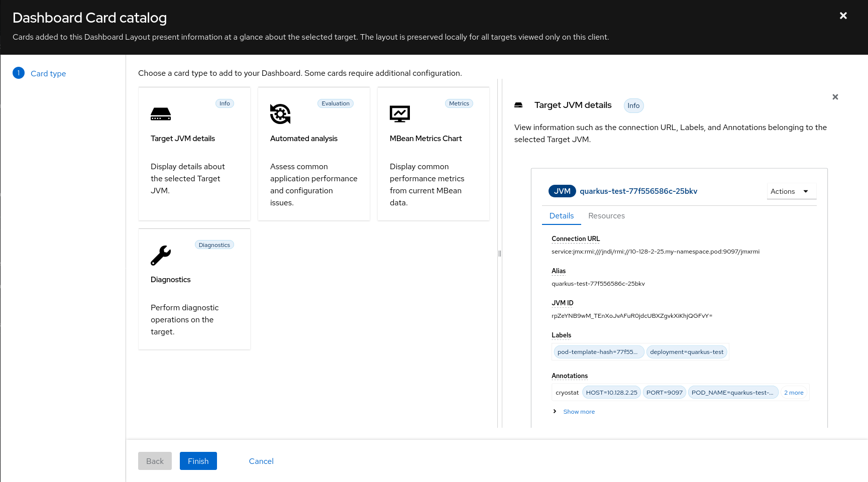Click the MBean Metrics Chart monitor icon
868x482 pixels.
(x=400, y=114)
